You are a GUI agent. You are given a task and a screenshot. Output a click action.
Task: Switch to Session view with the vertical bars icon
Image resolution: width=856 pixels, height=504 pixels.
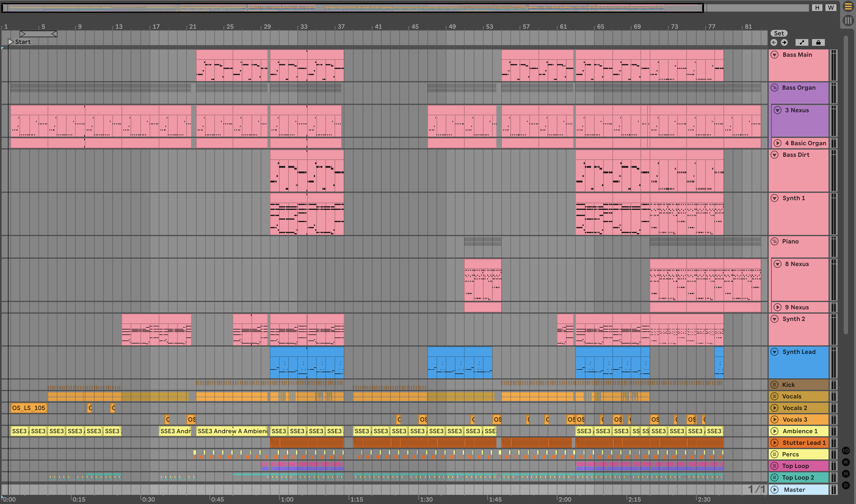click(x=848, y=20)
